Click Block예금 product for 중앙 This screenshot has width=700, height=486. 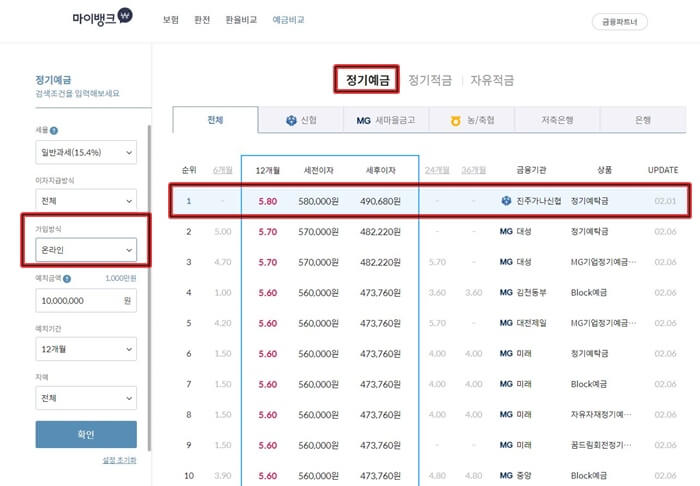coord(588,476)
